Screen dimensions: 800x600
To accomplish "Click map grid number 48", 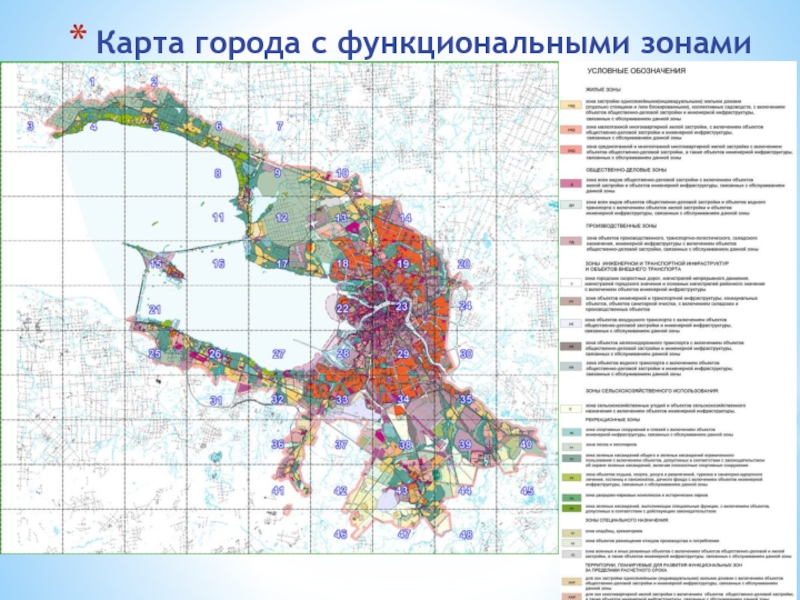I will pyautogui.click(x=465, y=535).
